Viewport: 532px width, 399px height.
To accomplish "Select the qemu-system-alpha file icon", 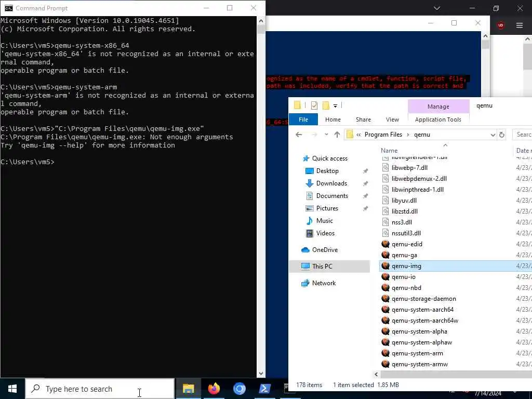I will click(x=385, y=331).
